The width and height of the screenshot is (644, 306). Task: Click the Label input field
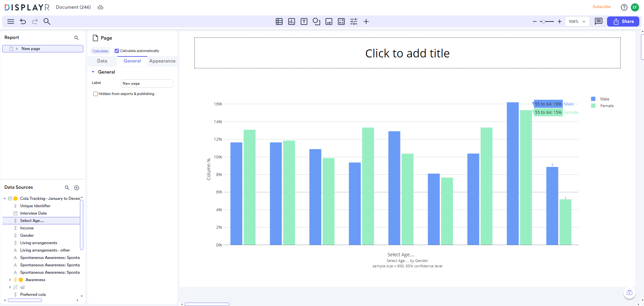[x=147, y=83]
